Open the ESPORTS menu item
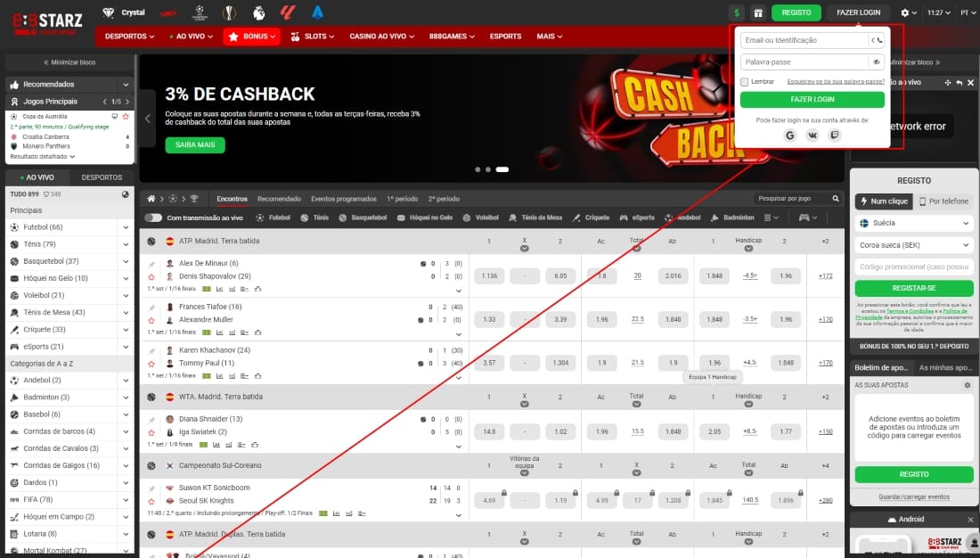The height and width of the screenshot is (558, 980). tap(505, 37)
